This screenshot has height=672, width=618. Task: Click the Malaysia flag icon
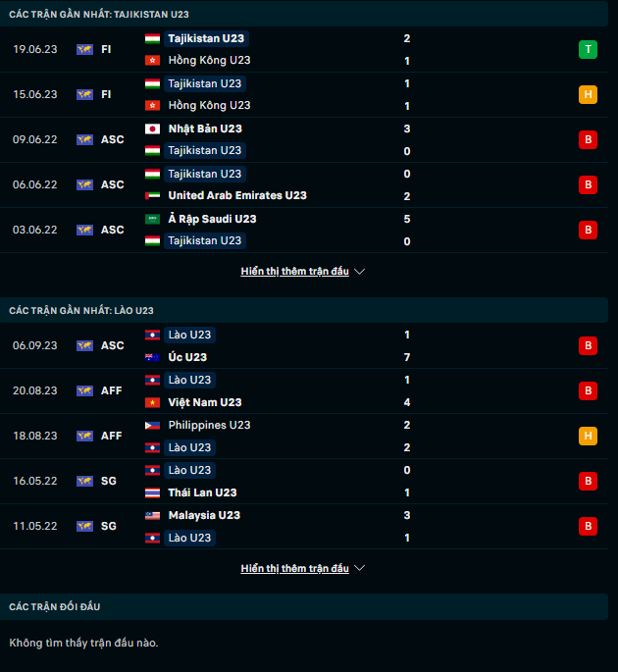[152, 515]
